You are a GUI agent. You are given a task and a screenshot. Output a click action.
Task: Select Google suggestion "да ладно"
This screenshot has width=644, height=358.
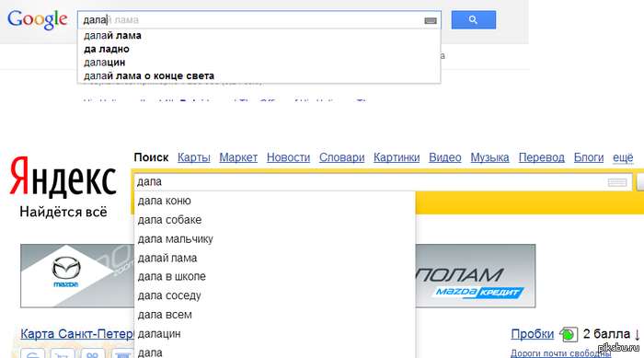[259, 49]
